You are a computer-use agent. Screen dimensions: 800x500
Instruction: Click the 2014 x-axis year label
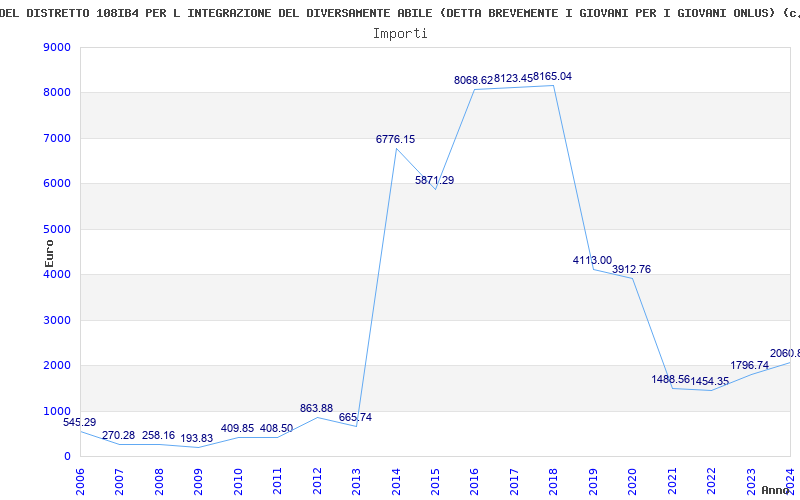395,481
